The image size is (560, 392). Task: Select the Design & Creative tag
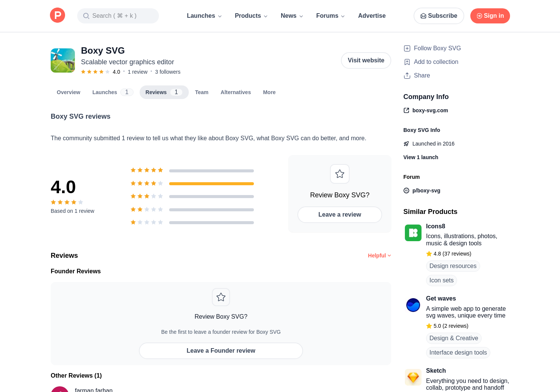pos(454,338)
